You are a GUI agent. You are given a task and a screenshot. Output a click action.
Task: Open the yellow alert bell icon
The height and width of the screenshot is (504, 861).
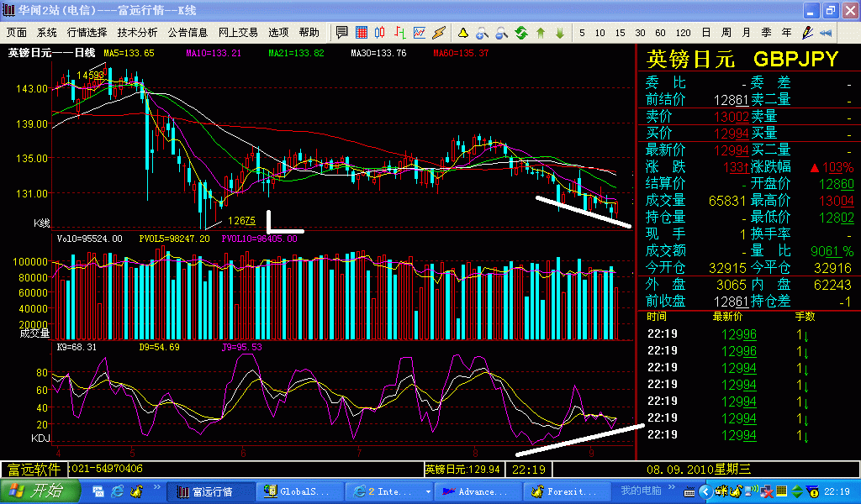coord(463,33)
